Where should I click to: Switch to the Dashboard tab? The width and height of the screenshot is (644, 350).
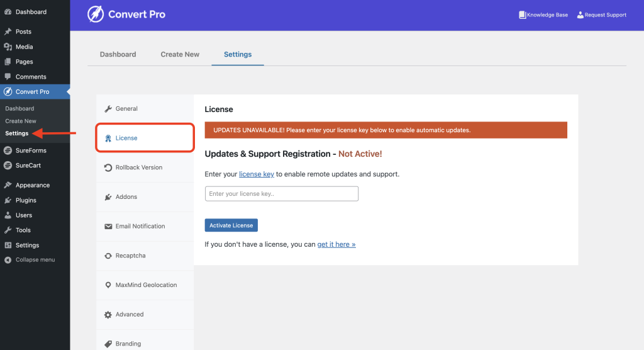coord(118,54)
